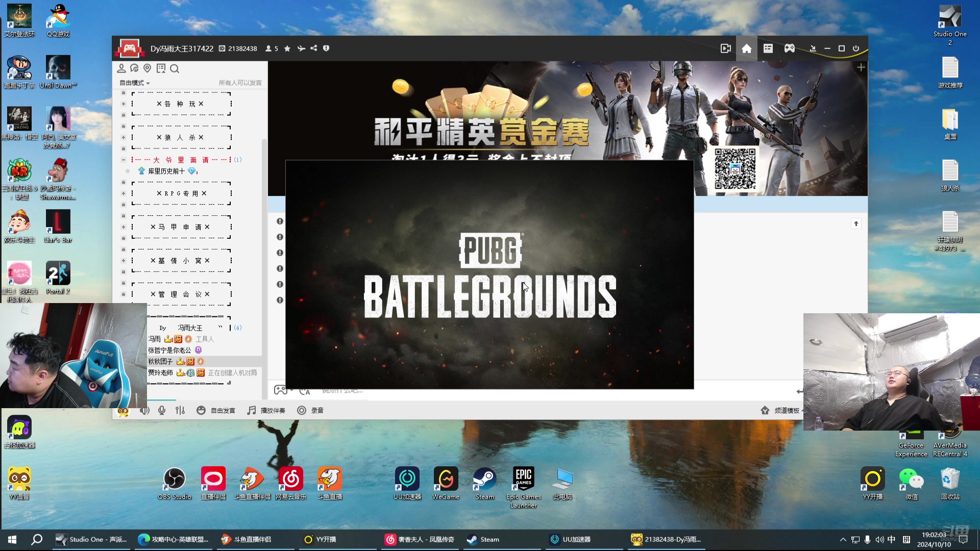Viewport: 980px width, 551px height.
Task: Toggle the microphone icon
Action: pyautogui.click(x=162, y=411)
